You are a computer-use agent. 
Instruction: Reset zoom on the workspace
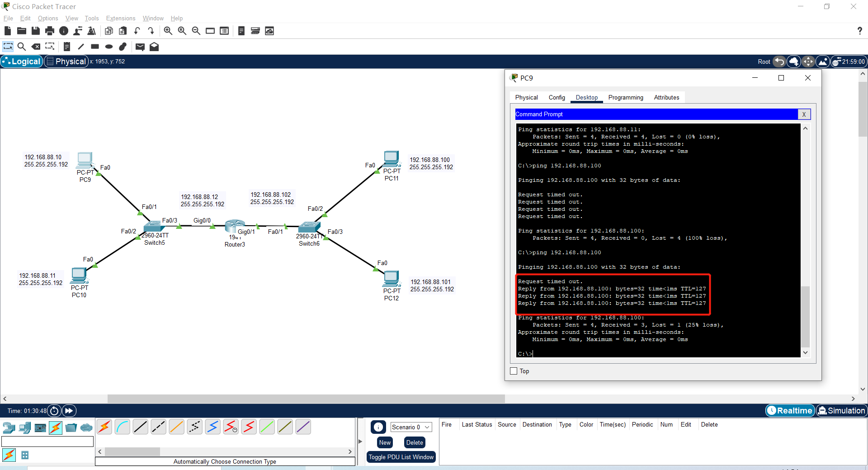(x=182, y=31)
